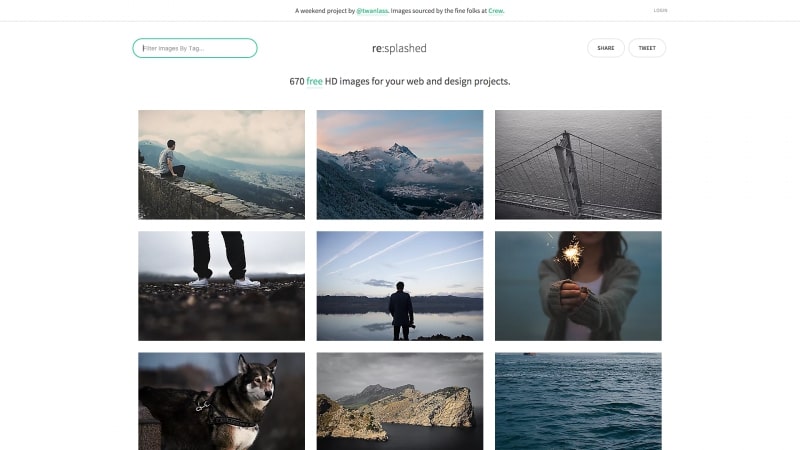This screenshot has width=800, height=450.
Task: Click the 670 free HD images tagline
Action: (x=399, y=81)
